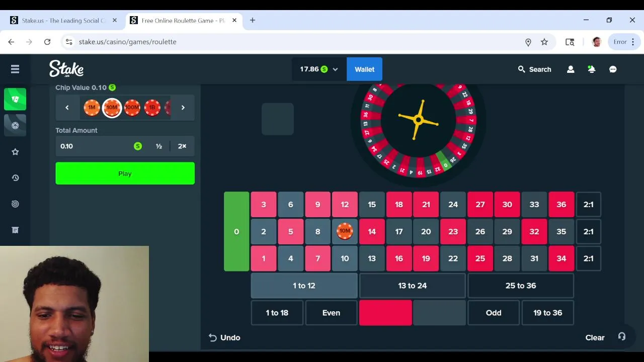Select the 1M chip
644x362 pixels.
click(92, 108)
